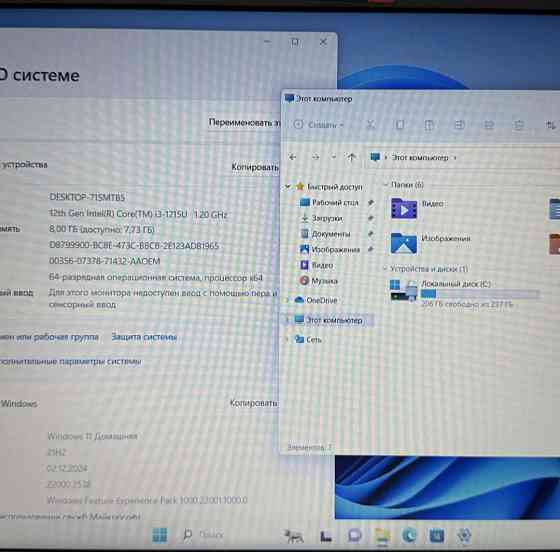Click the Этот компьютер Explorer window title
Screen dimensions: 560x552
click(324, 99)
